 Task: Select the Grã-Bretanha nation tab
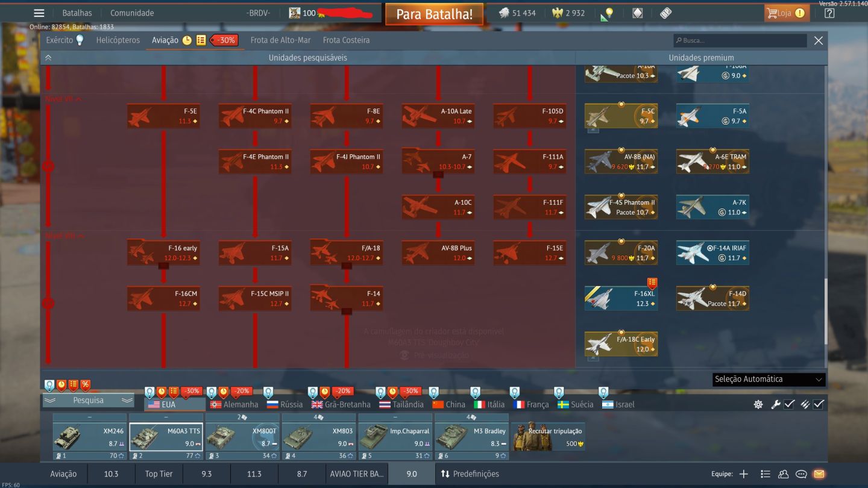pos(341,405)
